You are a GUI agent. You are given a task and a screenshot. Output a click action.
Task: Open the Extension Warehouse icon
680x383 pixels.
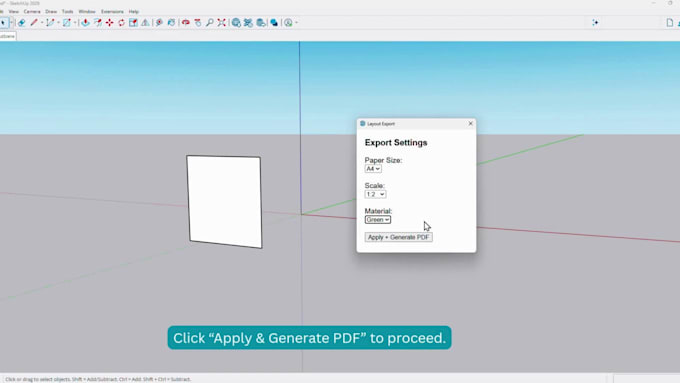pyautogui.click(x=248, y=23)
